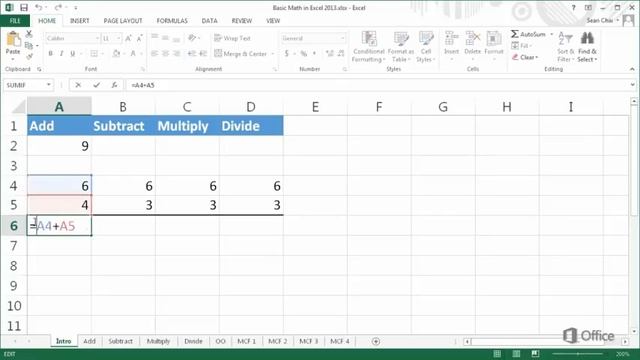Click the Borders icon
The width and height of the screenshot is (640, 360).
[94, 53]
